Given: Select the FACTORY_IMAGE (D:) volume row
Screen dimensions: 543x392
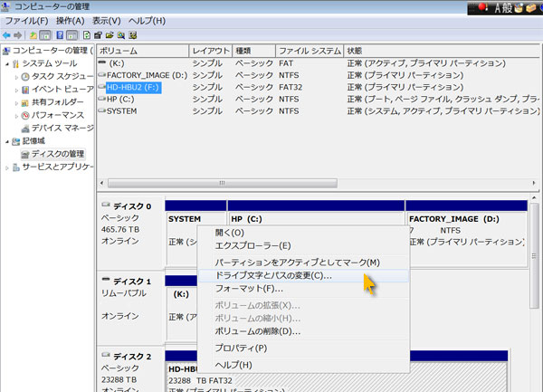Looking at the screenshot, I should [x=147, y=75].
